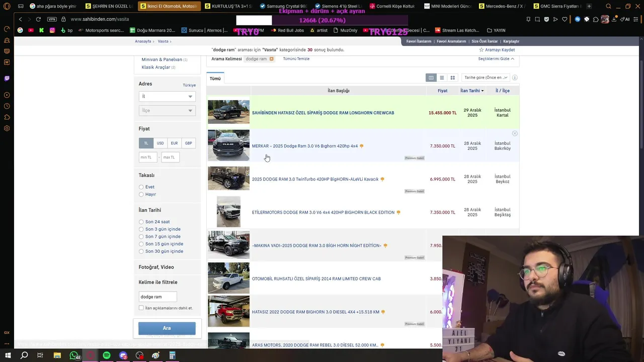Open the YAYIN bookmarks folder
The image size is (644, 362).
[x=496, y=30]
